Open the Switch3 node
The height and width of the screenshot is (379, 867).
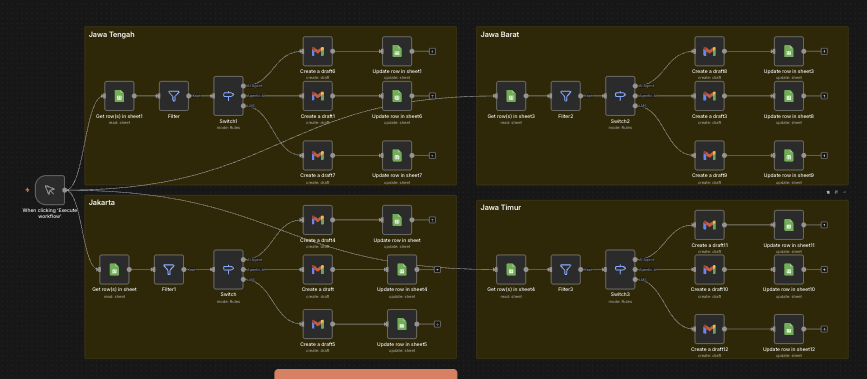[x=620, y=269]
